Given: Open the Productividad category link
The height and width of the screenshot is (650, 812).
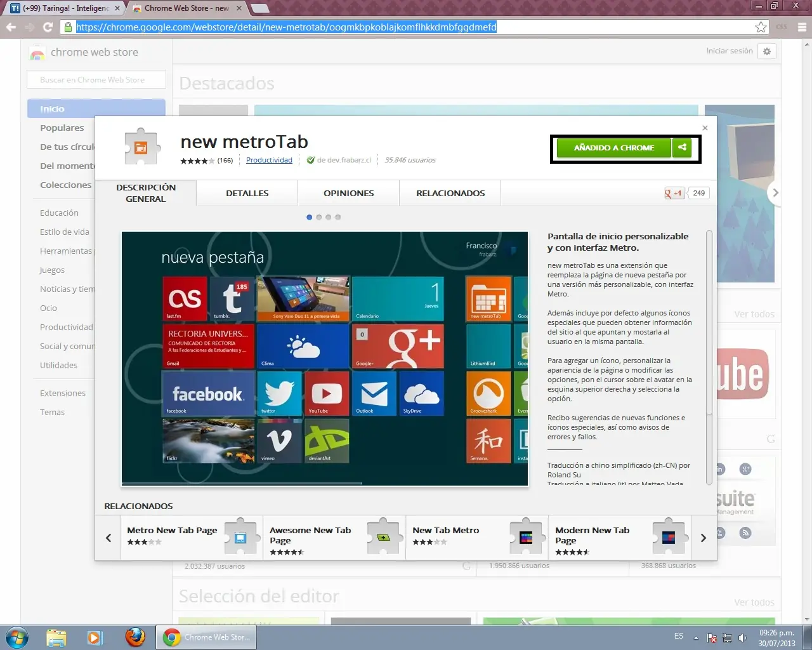Looking at the screenshot, I should 269,160.
